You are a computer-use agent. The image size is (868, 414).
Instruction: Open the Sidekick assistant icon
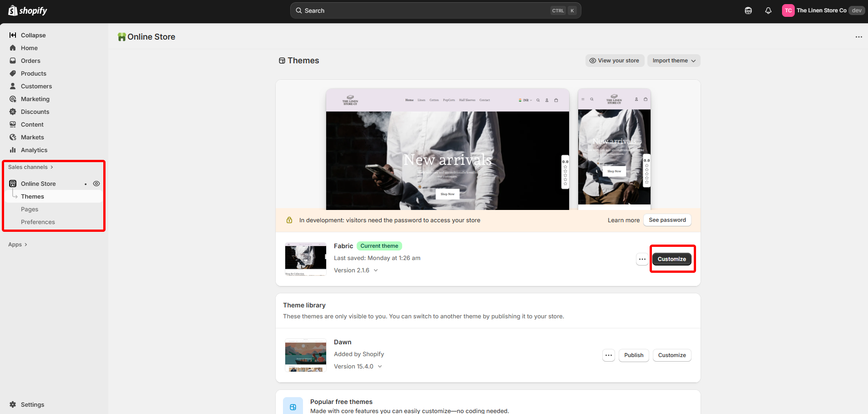[x=748, y=10]
